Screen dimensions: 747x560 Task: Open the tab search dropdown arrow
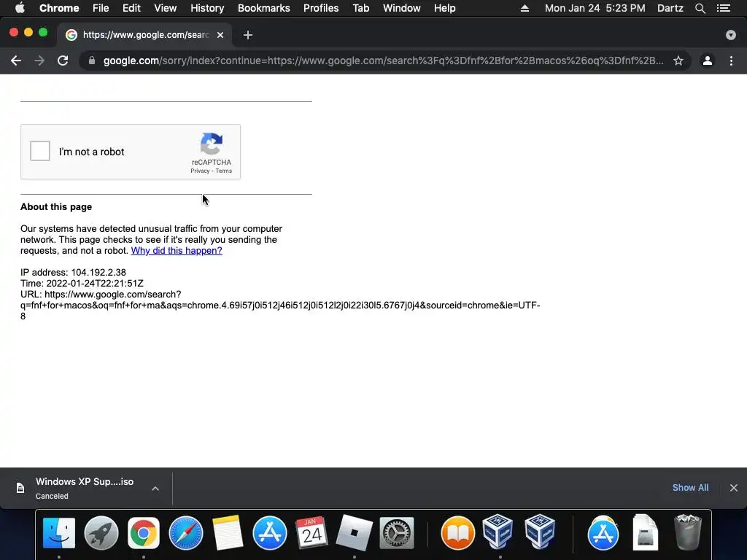731,35
